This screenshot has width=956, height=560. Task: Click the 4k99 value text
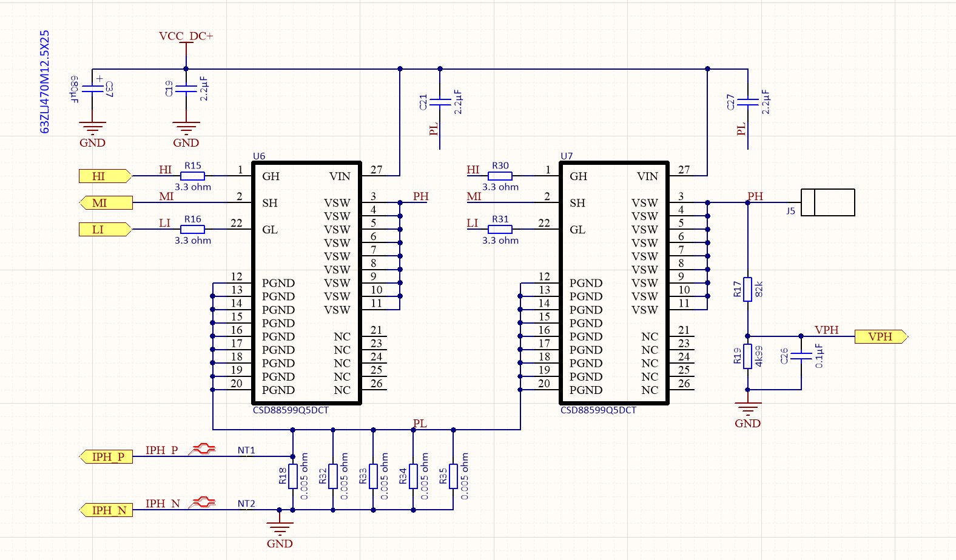pyautogui.click(x=759, y=356)
